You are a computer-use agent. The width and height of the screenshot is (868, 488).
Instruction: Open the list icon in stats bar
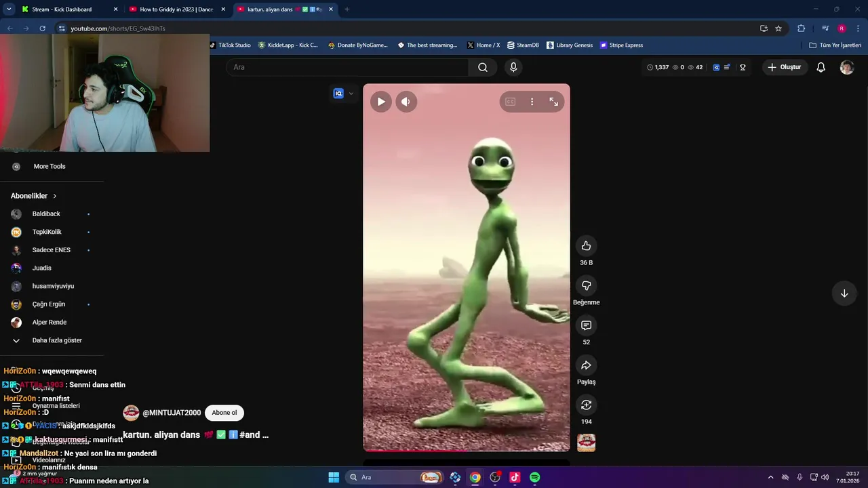(x=727, y=67)
